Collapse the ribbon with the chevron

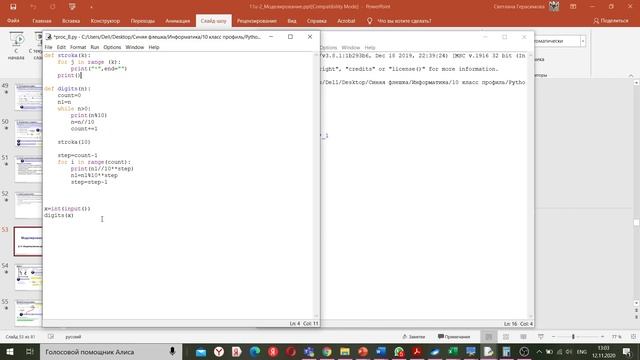631,76
